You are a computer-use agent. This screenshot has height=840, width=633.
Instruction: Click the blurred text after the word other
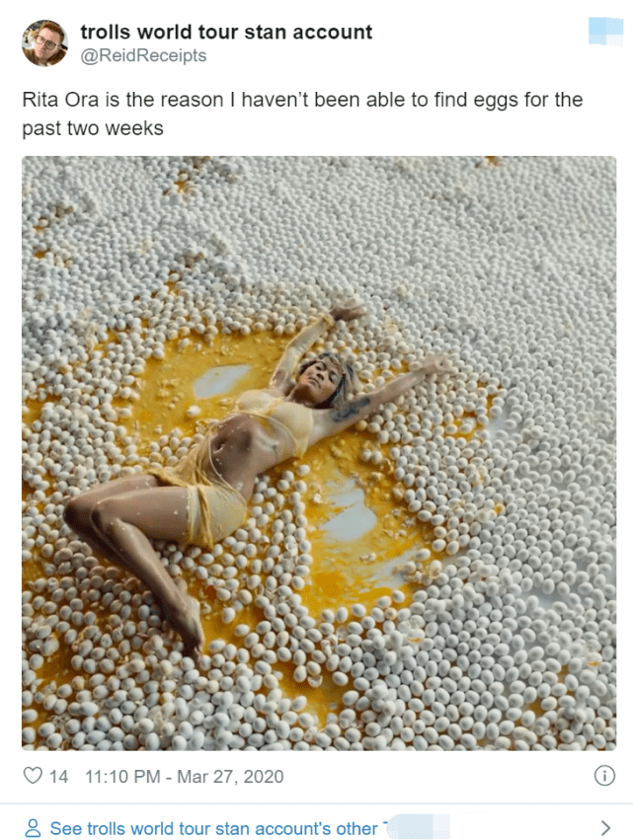click(x=416, y=827)
